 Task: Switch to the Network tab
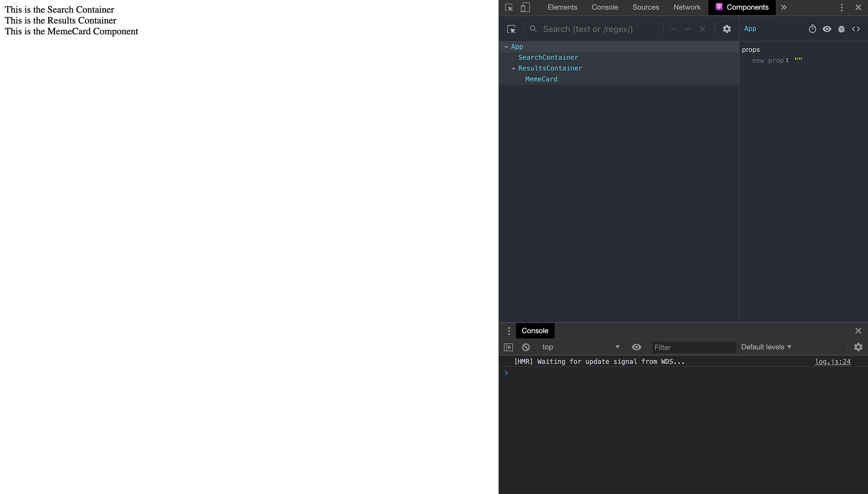pos(687,7)
